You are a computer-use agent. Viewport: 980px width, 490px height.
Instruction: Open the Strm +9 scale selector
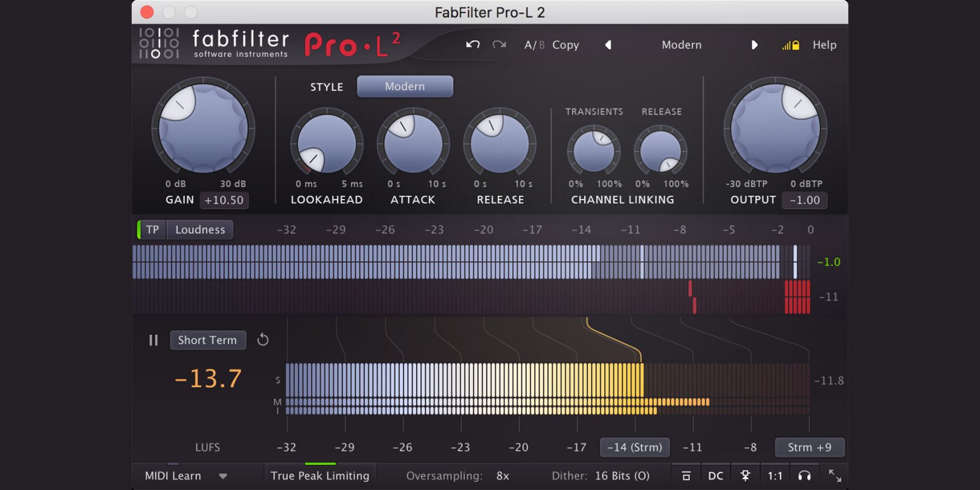coord(810,447)
